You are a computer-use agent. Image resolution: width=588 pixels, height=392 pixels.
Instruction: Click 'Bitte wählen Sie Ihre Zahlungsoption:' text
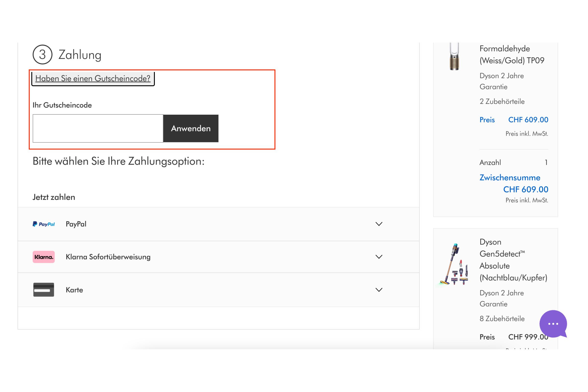[x=119, y=161]
